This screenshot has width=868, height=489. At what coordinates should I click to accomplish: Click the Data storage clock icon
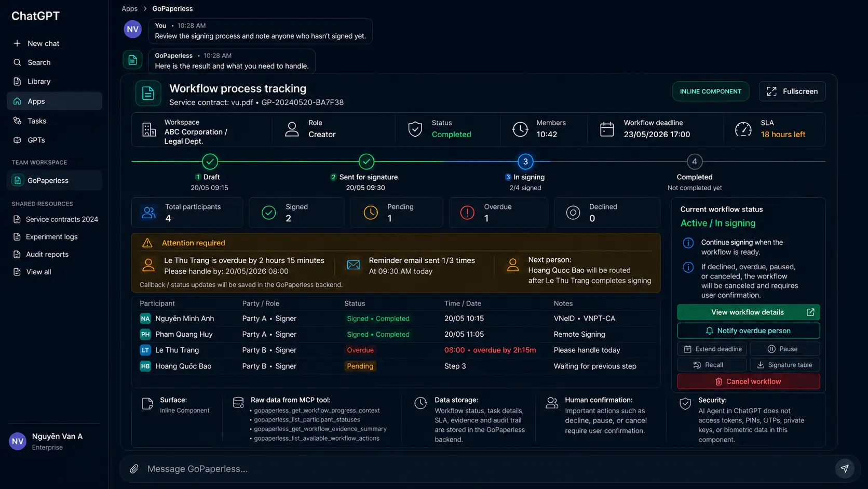click(421, 403)
